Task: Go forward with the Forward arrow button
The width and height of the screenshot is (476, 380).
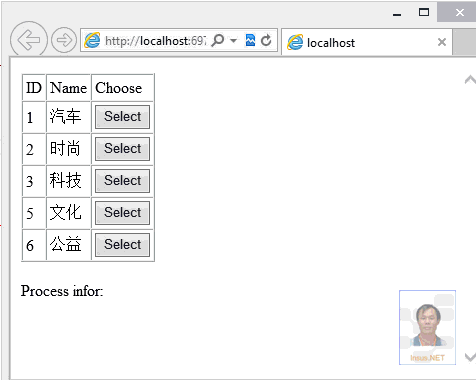Action: (x=64, y=40)
